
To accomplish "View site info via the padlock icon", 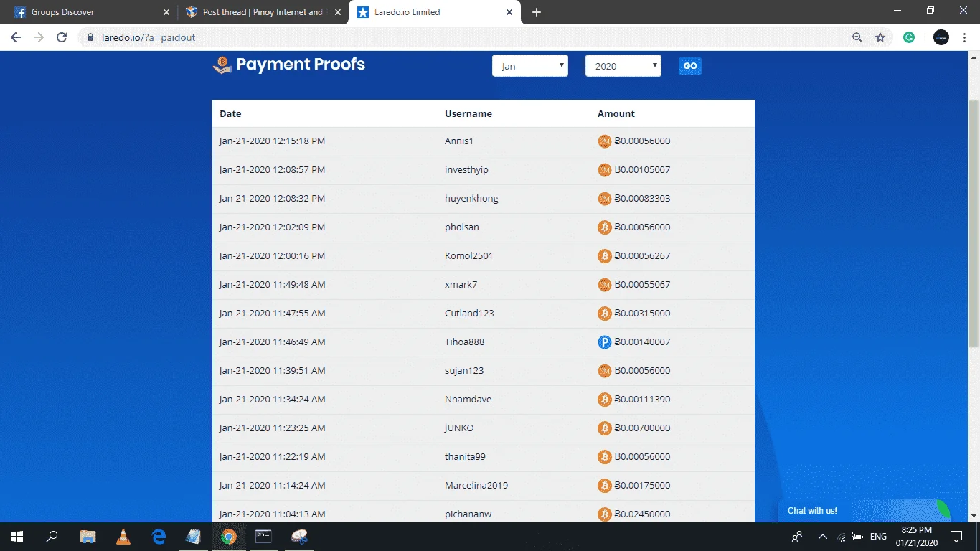I will (90, 37).
